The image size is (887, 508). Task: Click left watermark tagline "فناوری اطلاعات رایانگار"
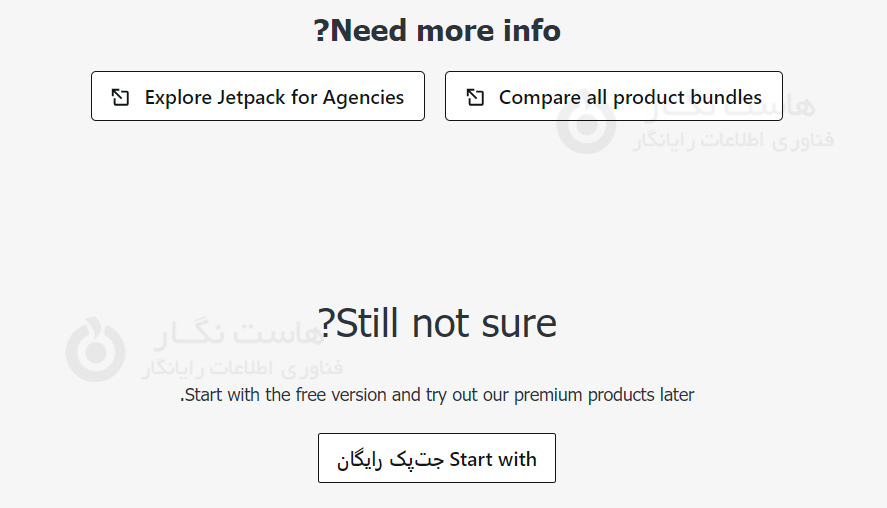(x=241, y=367)
